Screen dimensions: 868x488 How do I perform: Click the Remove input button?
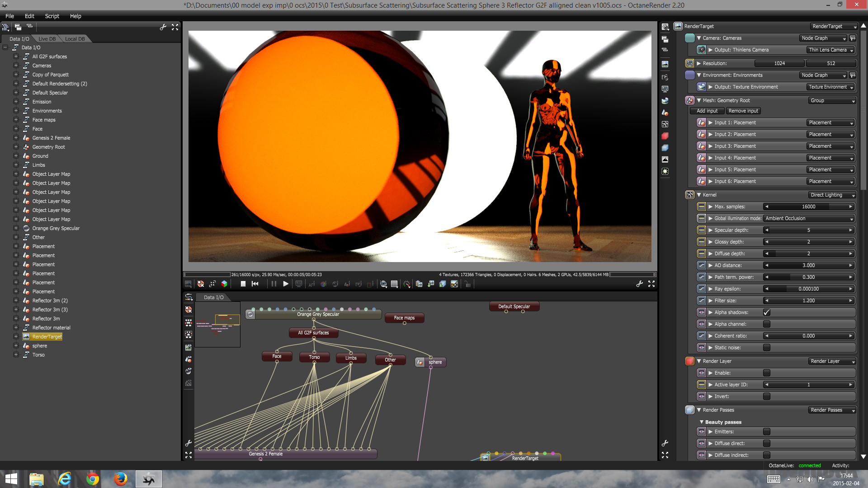tap(743, 111)
